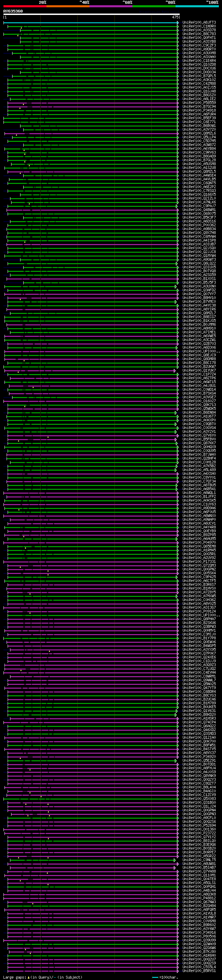Select label UniRef100_Q04TE8

coord(199,879)
